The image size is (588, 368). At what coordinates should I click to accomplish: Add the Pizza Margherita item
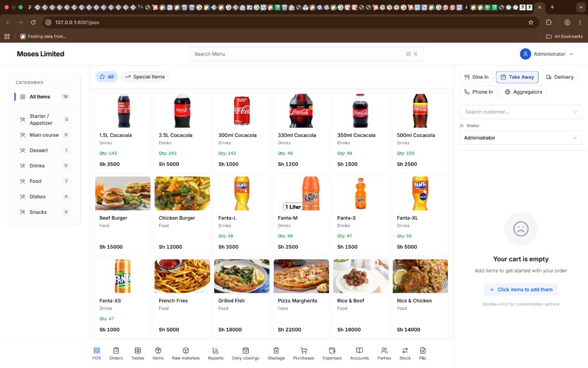301,298
